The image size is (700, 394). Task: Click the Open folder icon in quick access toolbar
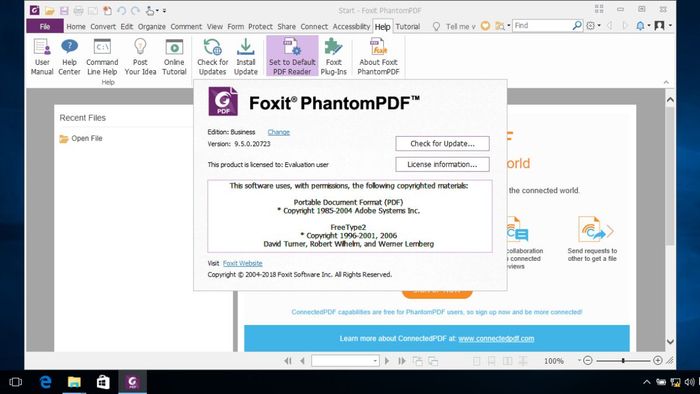tap(50, 10)
